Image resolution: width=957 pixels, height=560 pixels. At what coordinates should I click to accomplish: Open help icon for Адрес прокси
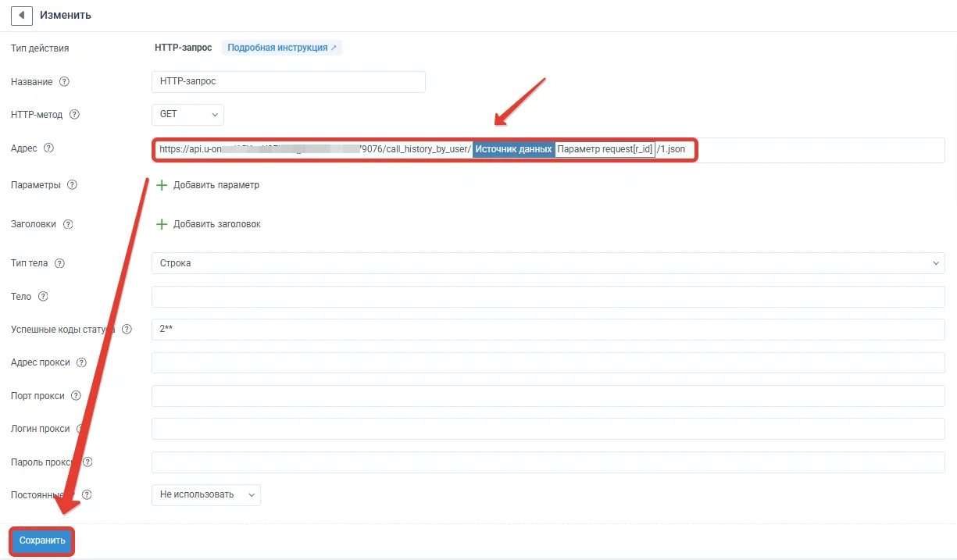[x=81, y=362]
